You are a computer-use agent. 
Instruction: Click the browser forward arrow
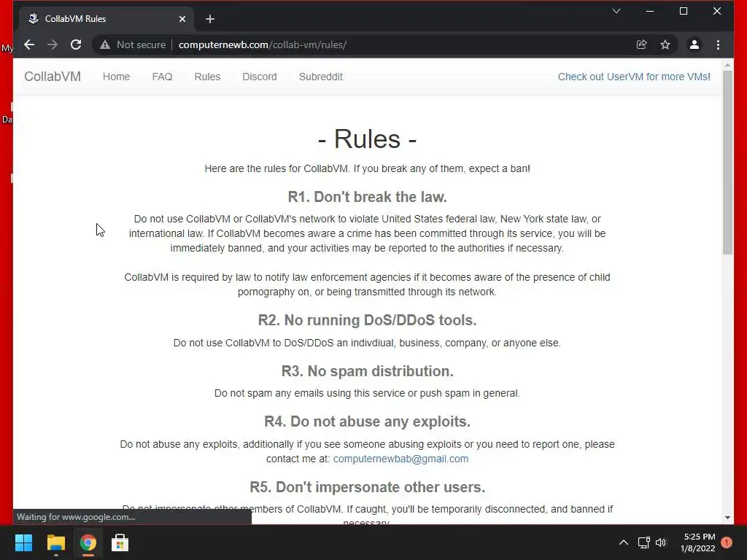coord(53,44)
